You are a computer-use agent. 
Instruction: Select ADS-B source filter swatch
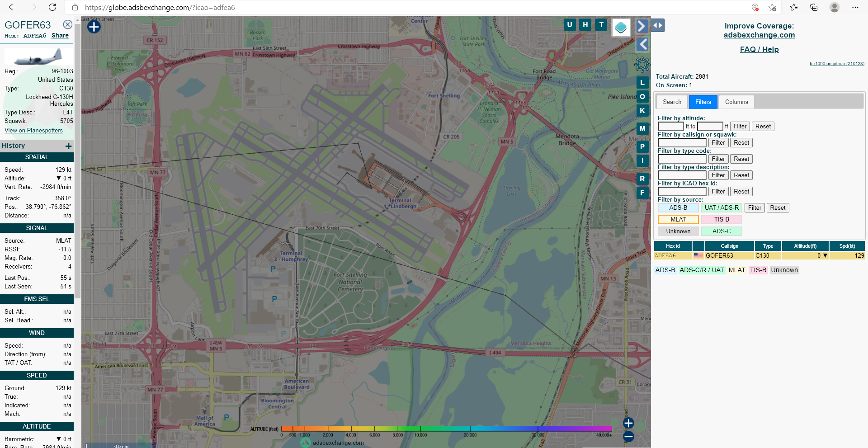tap(678, 208)
